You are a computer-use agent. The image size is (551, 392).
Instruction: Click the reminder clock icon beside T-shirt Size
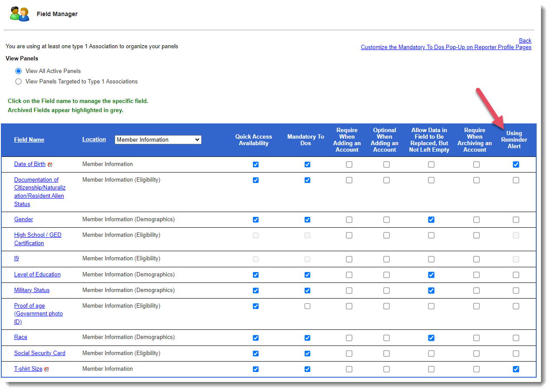tap(47, 369)
